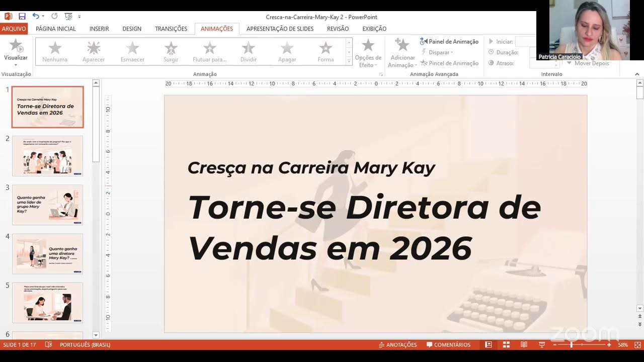Start slideshow from beginning via quick access icon
This screenshot has width=644, height=362.
(x=69, y=17)
